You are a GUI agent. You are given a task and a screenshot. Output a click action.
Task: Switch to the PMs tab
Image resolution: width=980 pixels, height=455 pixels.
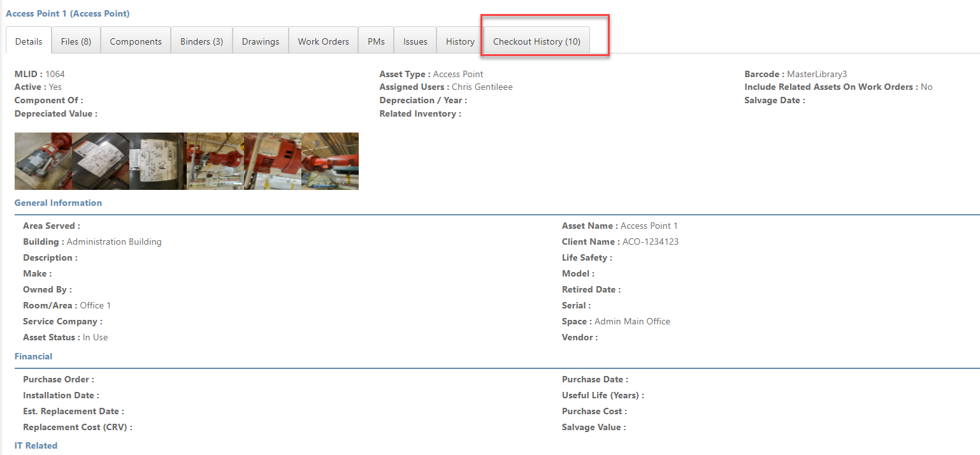[x=376, y=41]
